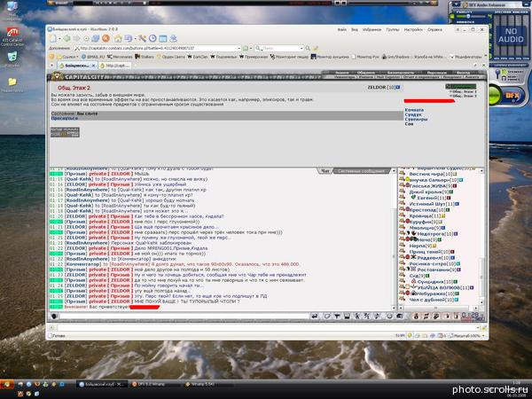
Task: Click the Сон link
Action: (409, 124)
